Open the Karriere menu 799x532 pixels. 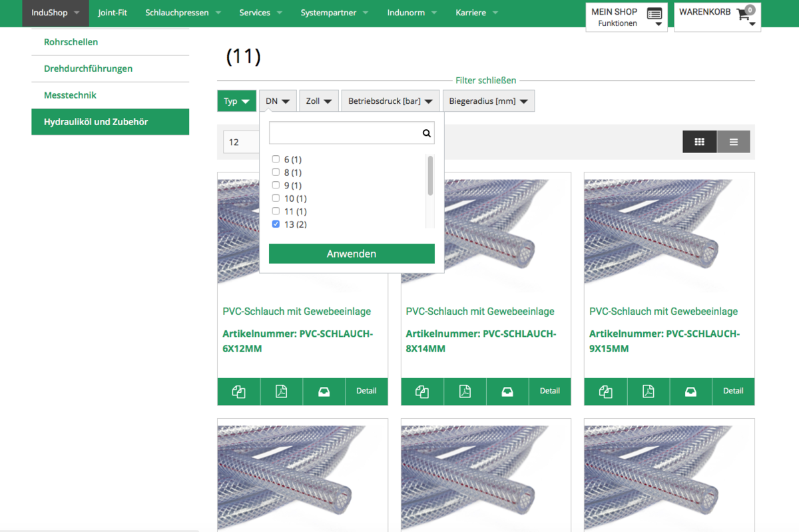point(477,13)
